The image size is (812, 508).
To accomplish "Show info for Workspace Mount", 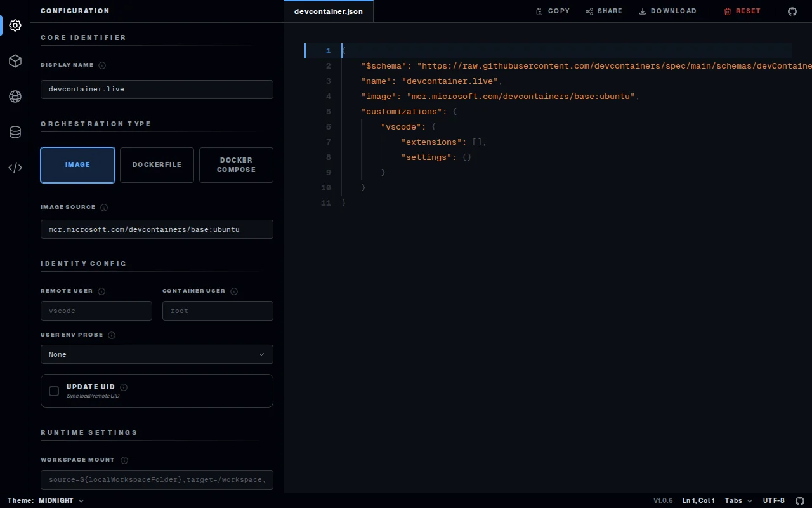I will 124,460.
